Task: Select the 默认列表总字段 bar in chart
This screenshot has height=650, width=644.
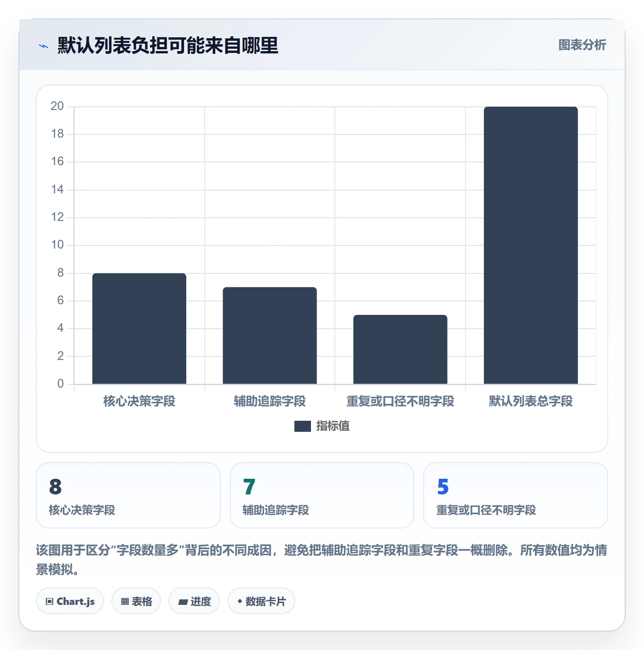Action: click(531, 245)
